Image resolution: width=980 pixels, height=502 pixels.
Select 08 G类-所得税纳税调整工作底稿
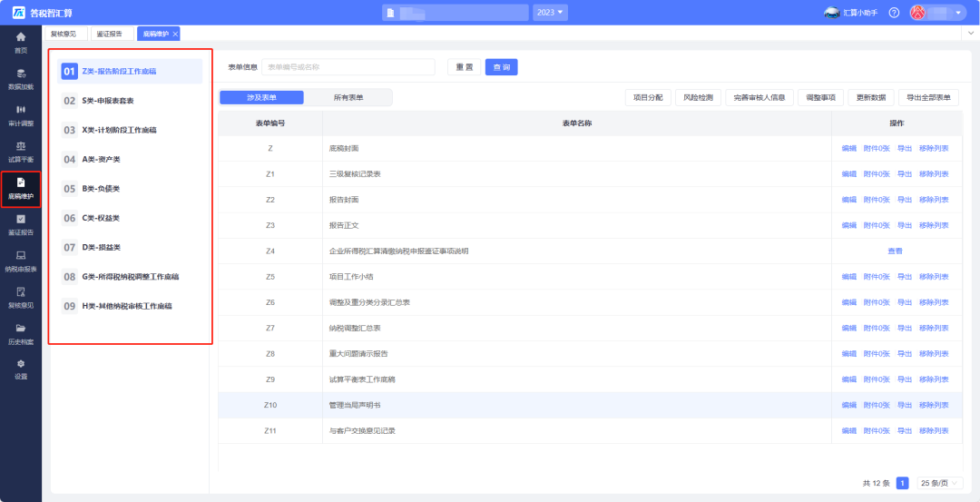pyautogui.click(x=130, y=276)
